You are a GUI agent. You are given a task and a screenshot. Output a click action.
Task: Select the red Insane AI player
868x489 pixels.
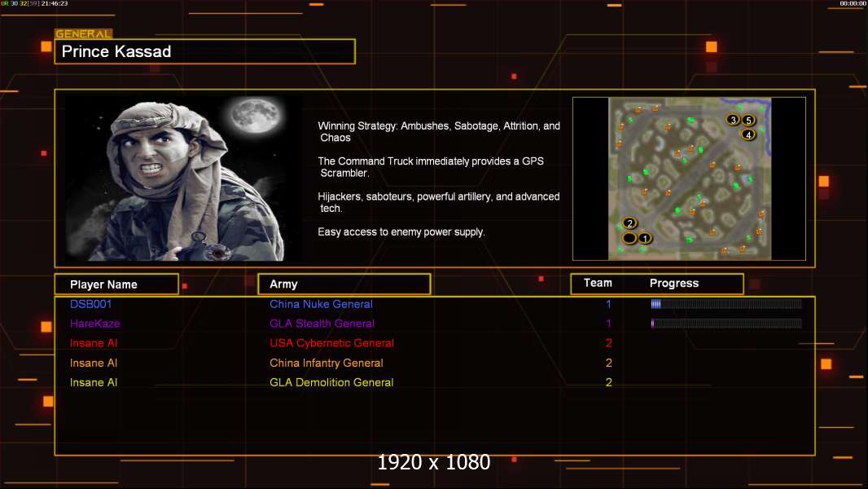(94, 343)
